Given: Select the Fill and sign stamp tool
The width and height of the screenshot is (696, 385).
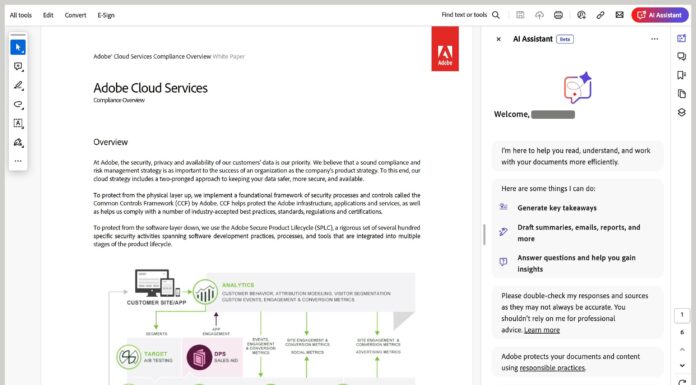Looking at the screenshot, I should [18, 142].
